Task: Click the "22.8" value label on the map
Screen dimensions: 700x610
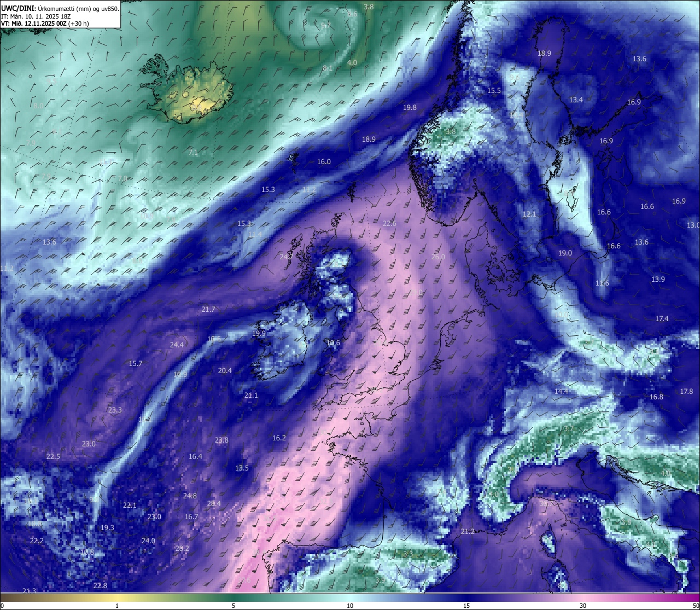Action: (x=100, y=586)
